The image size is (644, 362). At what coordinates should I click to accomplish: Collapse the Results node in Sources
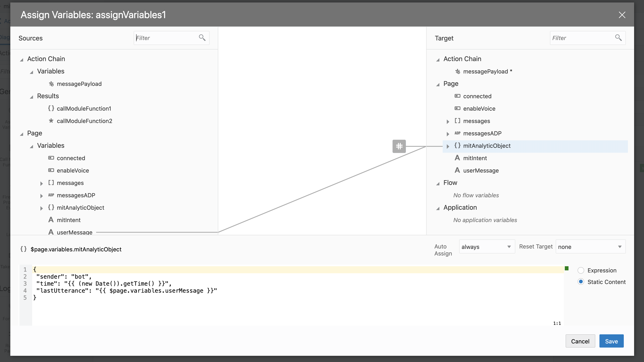pyautogui.click(x=32, y=97)
